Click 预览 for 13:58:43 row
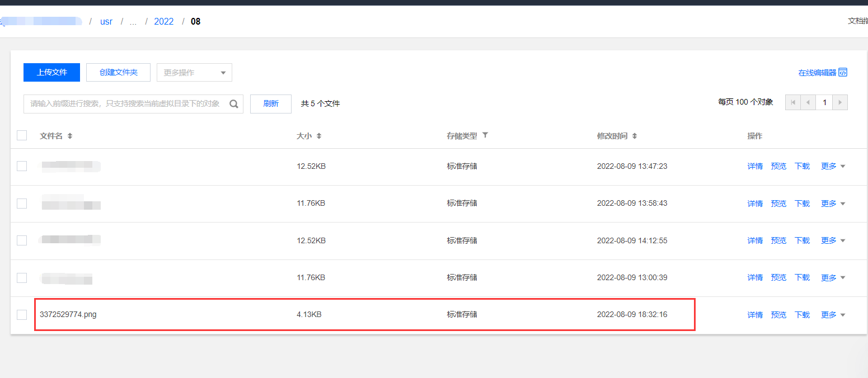Viewport: 868px width, 378px height. [x=778, y=204]
